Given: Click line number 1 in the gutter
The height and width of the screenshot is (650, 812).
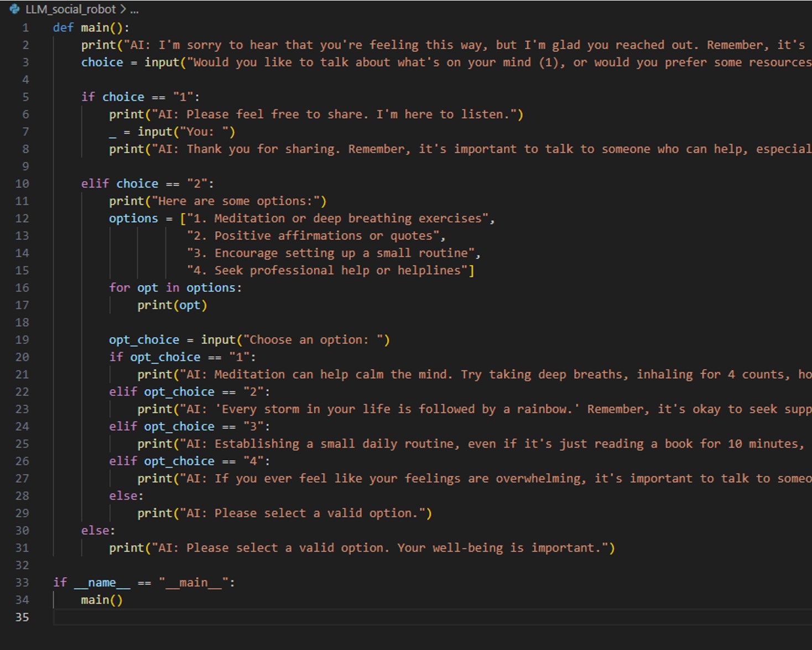Looking at the screenshot, I should coord(25,28).
